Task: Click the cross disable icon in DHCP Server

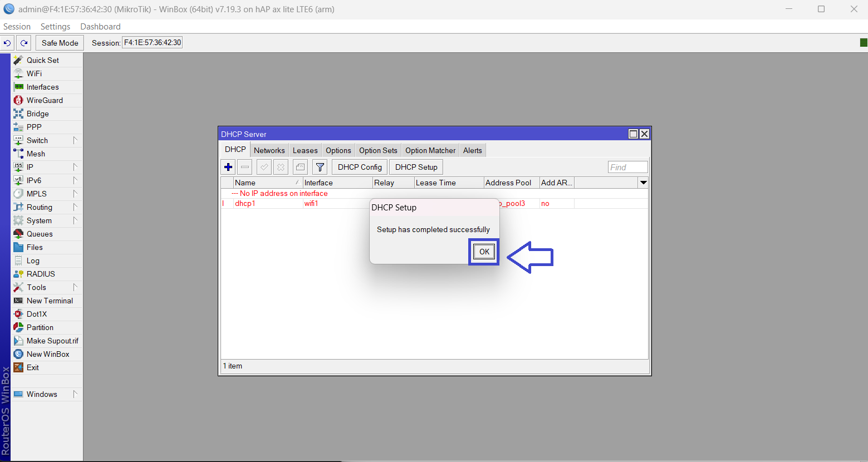Action: point(281,167)
